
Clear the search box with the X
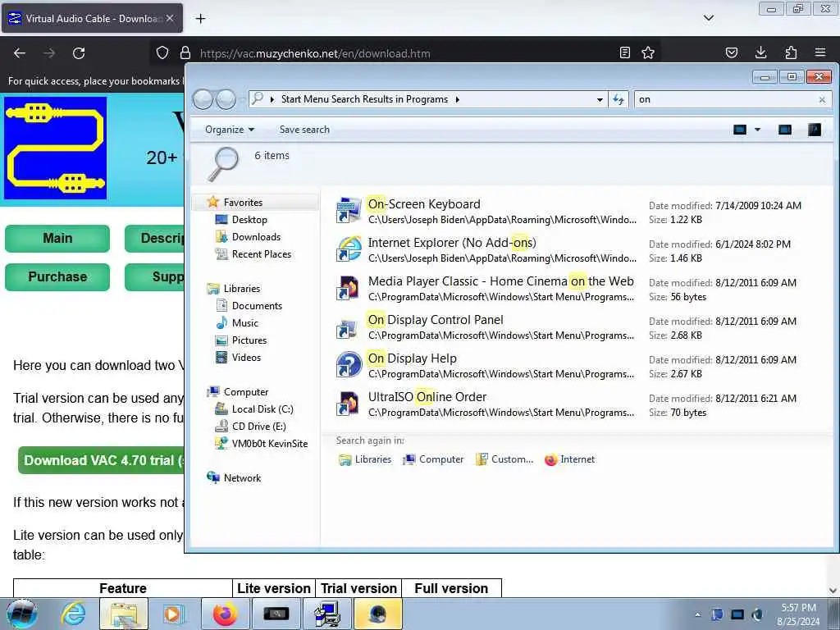click(822, 99)
